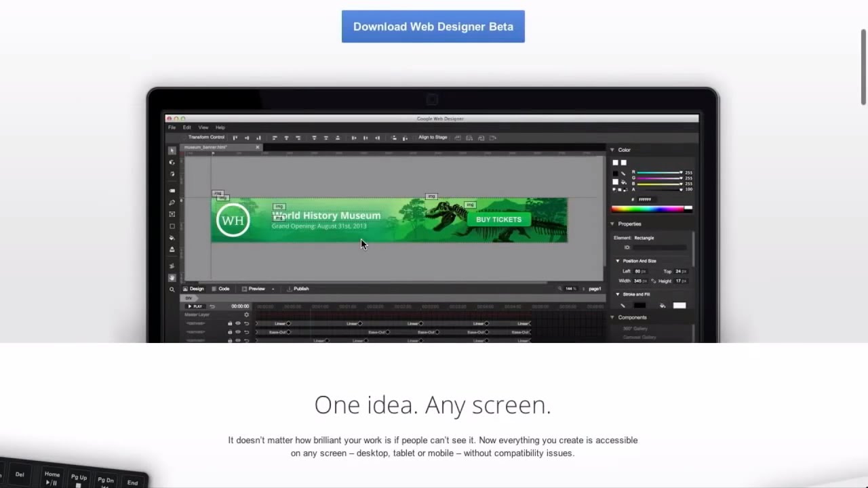Collapse the Color panel
Screen dimensions: 868x488
point(612,150)
